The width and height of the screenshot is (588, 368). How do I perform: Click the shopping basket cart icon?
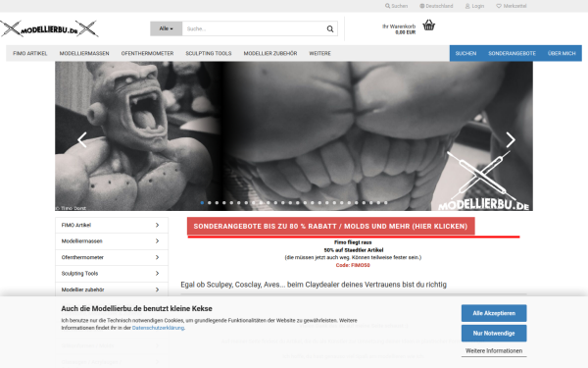click(x=428, y=26)
